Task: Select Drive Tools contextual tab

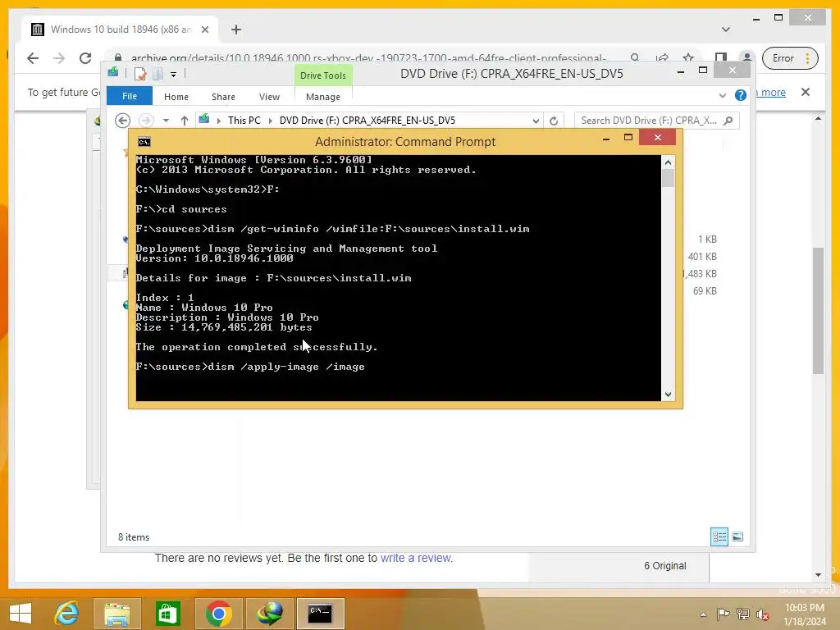Action: (x=323, y=75)
